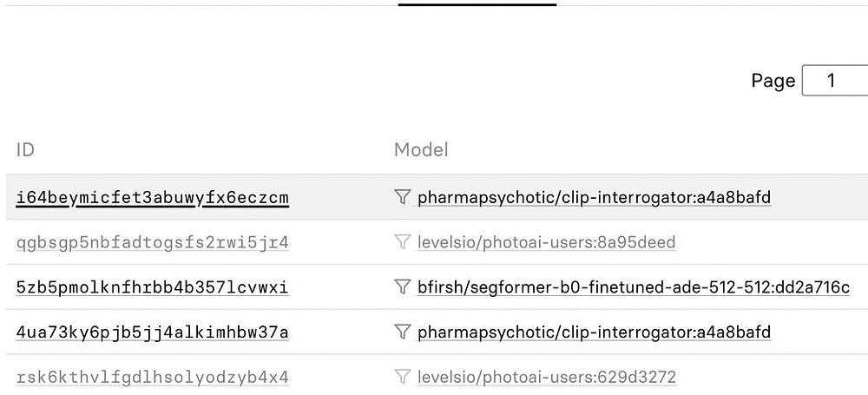
Task: Open prediction 5zb5pmolknfhrbb4b357lcvwxi
Action: tap(152, 287)
